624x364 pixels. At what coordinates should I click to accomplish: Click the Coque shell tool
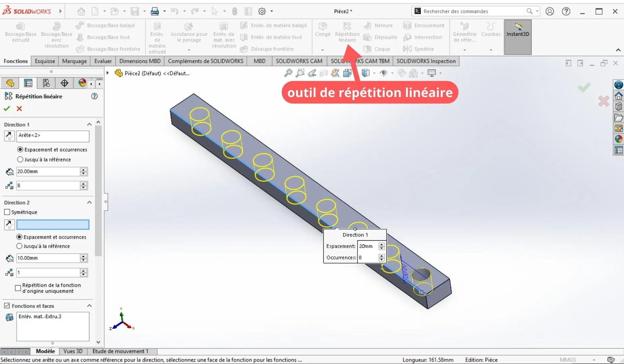[377, 49]
